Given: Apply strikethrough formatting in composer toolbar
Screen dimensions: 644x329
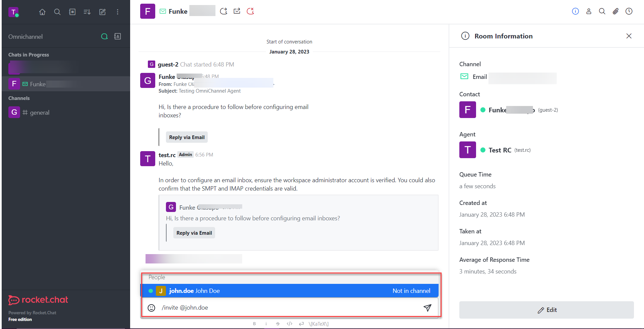Looking at the screenshot, I should pos(278,324).
